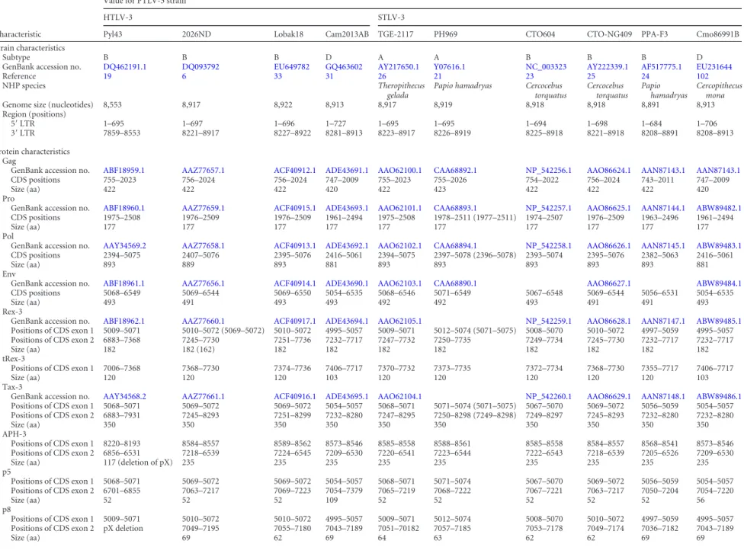The width and height of the screenshot is (744, 560).
Task: Select the 3′ LTR value 7859–8553
Action: (122, 133)
